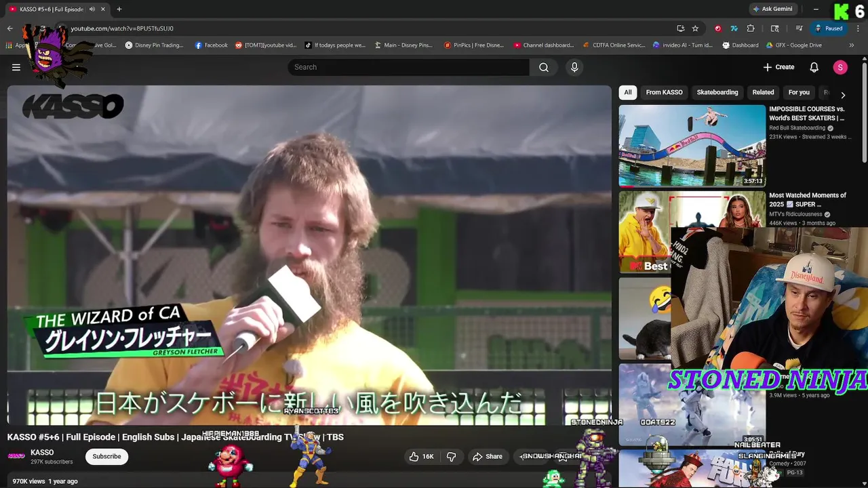Click the install app icon in address bar
The image size is (868, 488).
(680, 28)
